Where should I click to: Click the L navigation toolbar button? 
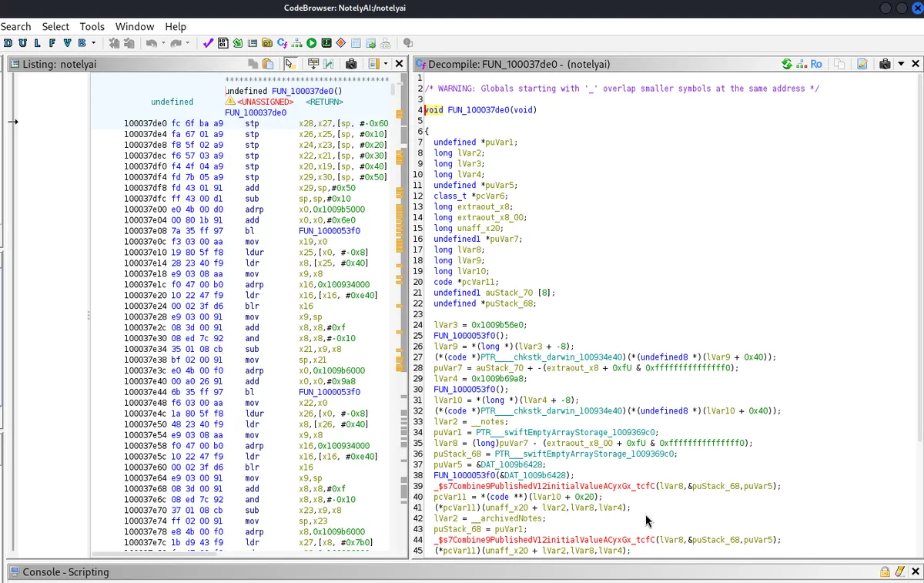point(38,43)
